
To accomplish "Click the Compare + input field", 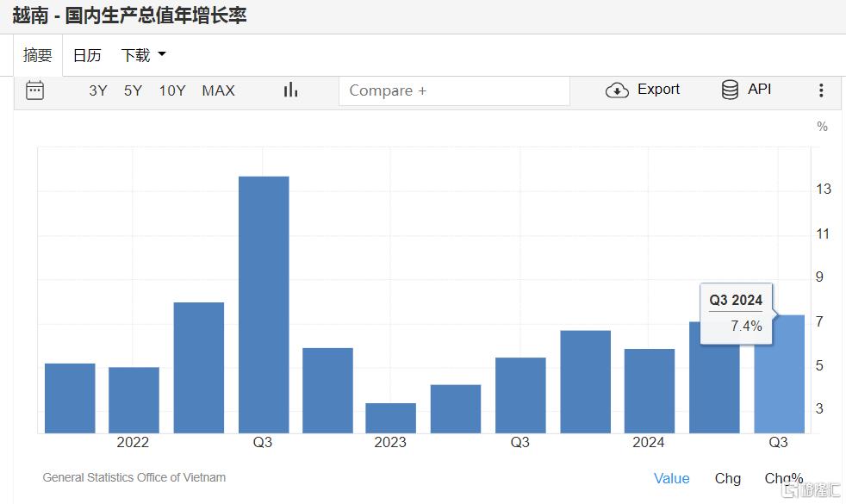I will tap(454, 90).
